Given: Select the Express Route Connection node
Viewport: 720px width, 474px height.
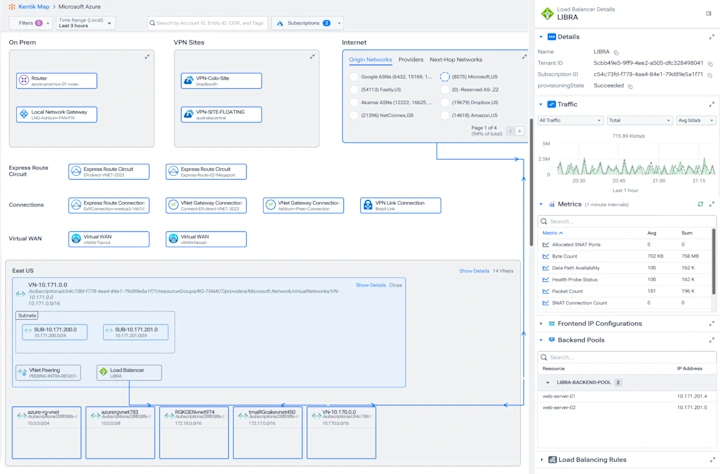Looking at the screenshot, I should click(109, 205).
